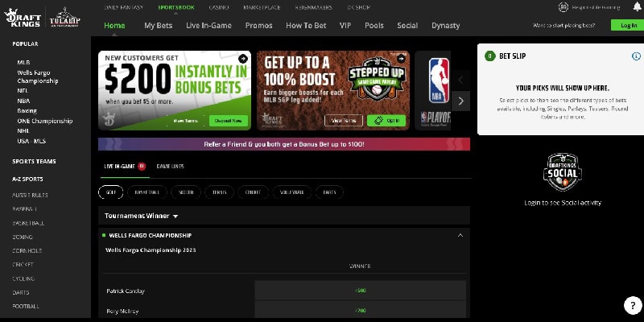The width and height of the screenshot is (644, 322).
Task: Open My Bets in navigation
Action: tap(158, 26)
